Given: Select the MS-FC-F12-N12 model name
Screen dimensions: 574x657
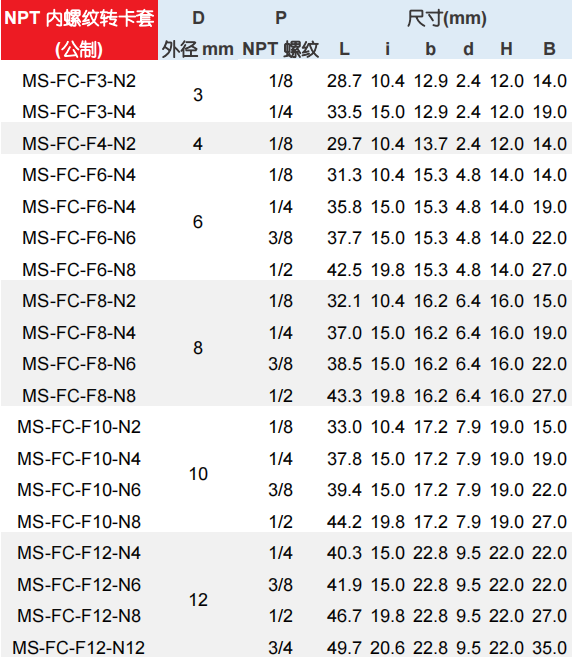Looking at the screenshot, I should (x=79, y=647).
